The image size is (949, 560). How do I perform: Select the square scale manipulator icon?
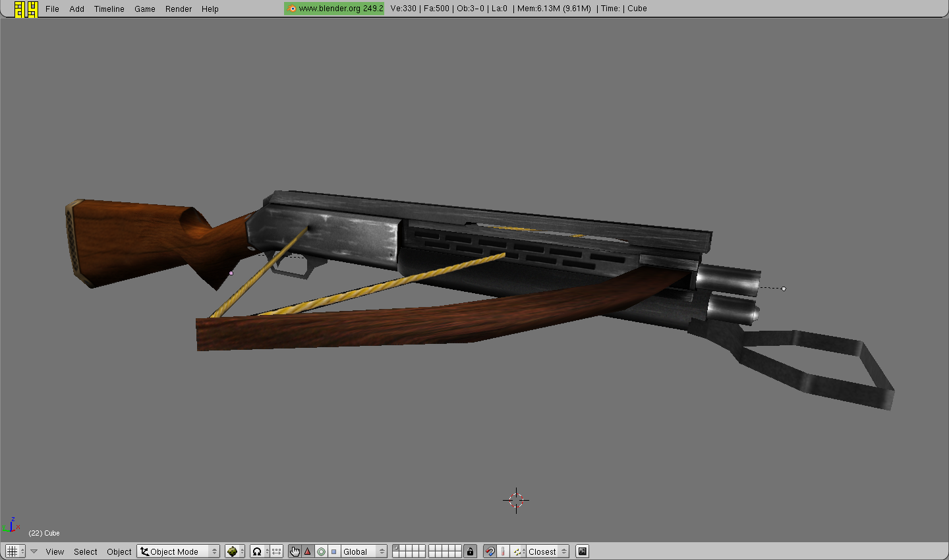(333, 551)
